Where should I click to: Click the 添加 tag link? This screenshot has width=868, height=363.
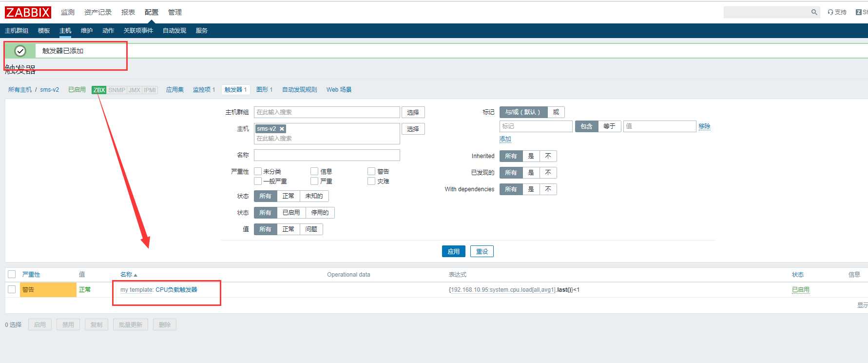[505, 139]
